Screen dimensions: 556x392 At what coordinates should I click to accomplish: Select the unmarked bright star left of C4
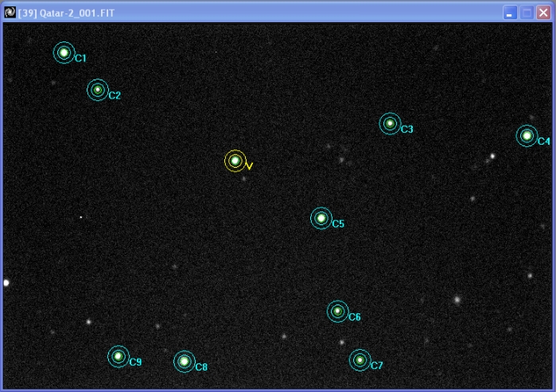pos(492,157)
